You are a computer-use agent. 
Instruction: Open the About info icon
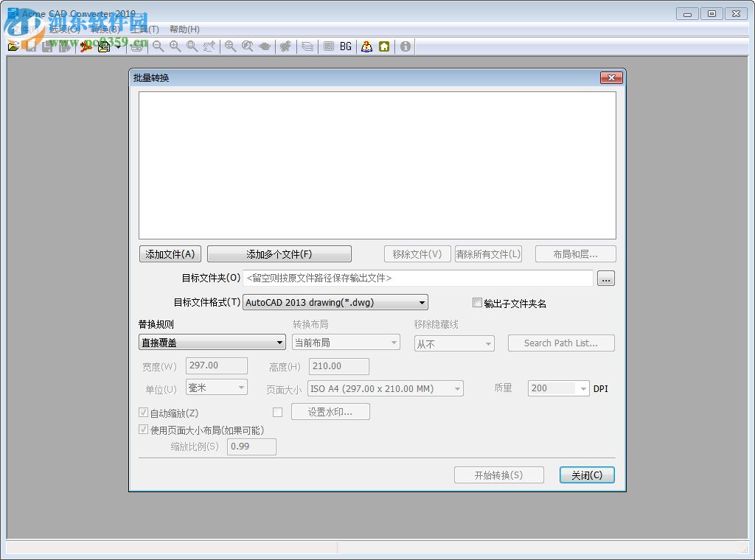405,46
